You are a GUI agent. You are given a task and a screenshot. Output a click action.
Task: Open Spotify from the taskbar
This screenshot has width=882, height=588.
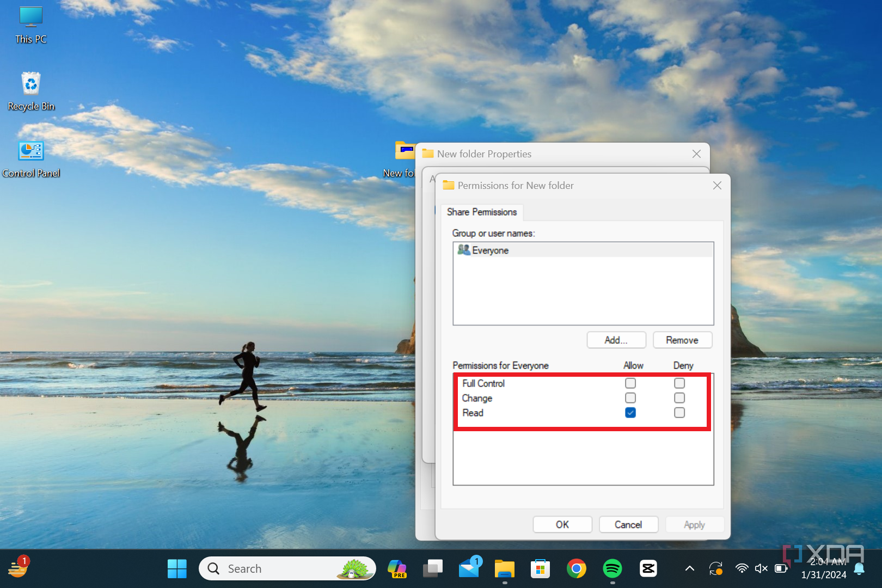[612, 569]
